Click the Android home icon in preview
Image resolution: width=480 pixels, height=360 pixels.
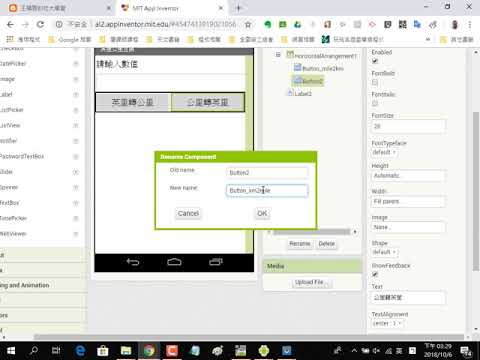174,262
